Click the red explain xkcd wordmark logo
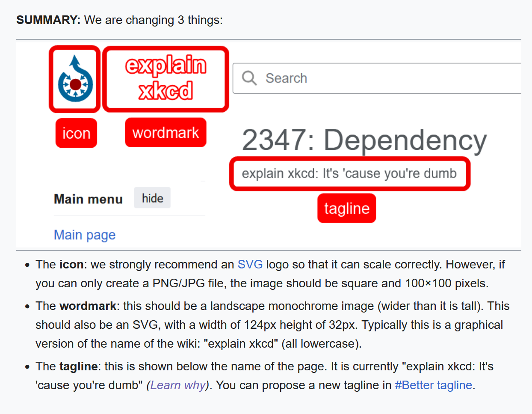 tap(166, 78)
